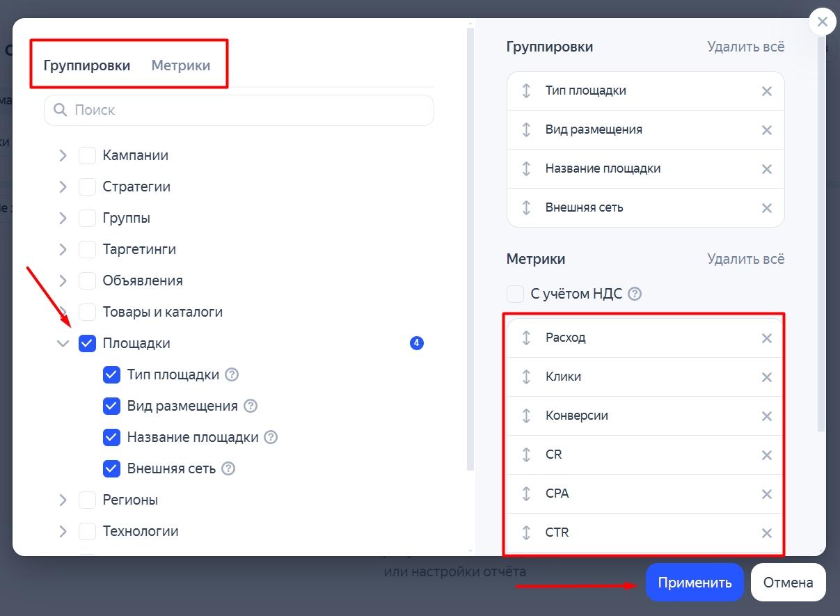
Task: Expand the Стратегии section chevron
Action: [x=63, y=187]
